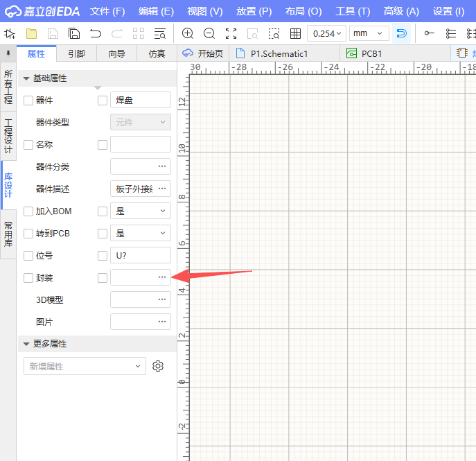
Task: Toggle the blue snap icon
Action: click(x=401, y=33)
